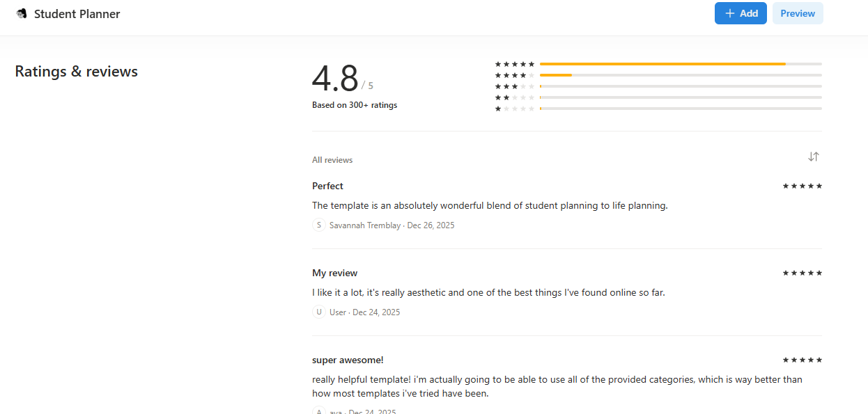Click the 5-star rating row stars

[x=515, y=64]
